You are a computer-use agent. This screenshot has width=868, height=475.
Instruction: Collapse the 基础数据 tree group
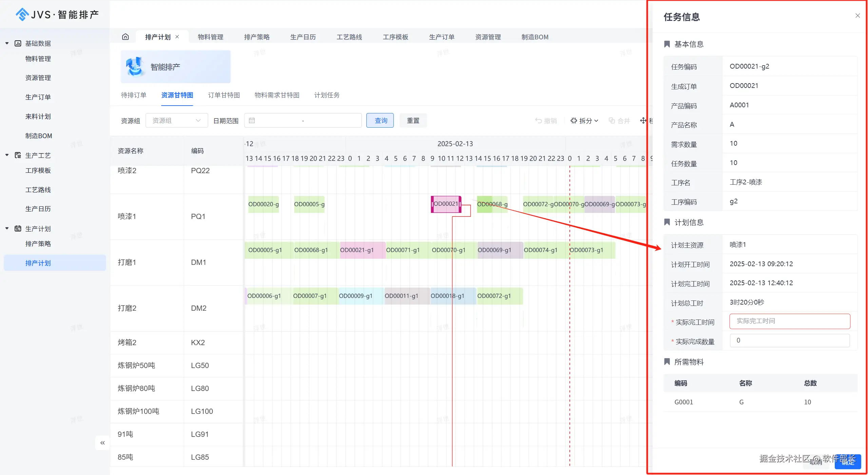pos(7,43)
